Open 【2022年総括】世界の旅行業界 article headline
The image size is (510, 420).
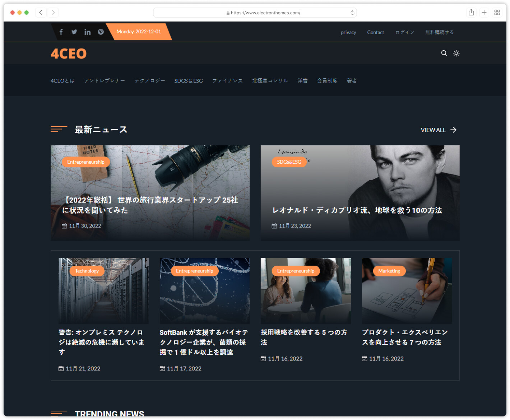point(150,205)
